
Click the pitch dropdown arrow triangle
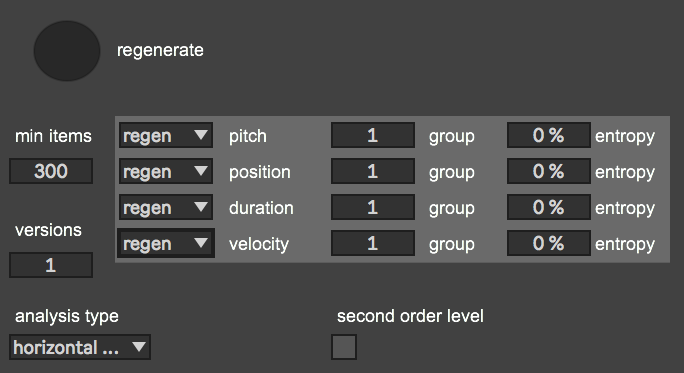(x=201, y=135)
